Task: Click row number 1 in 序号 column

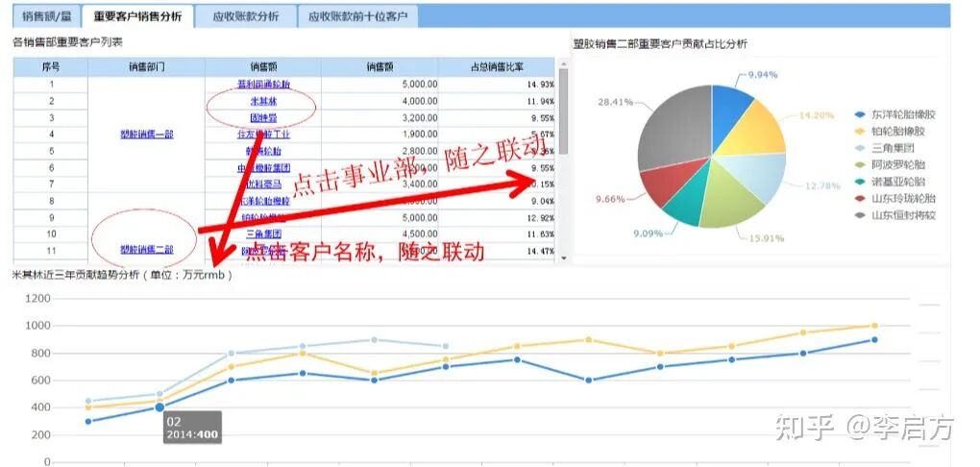Action: point(51,84)
